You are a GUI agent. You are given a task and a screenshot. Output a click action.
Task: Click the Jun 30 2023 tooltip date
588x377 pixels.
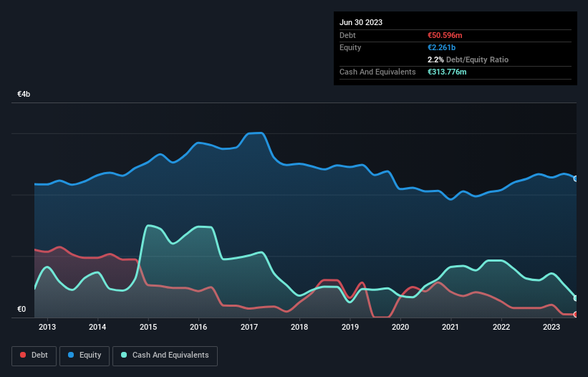pos(361,22)
